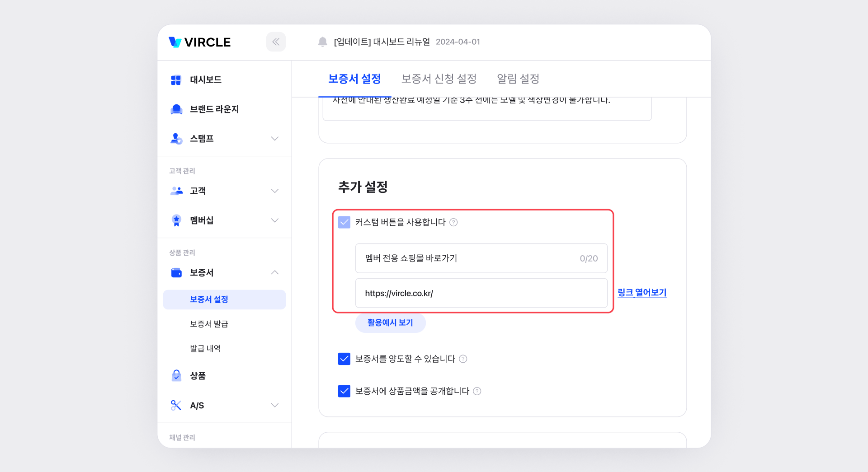Image resolution: width=868 pixels, height=472 pixels.
Task: Toggle the 보증서를 양도할 수 있습니다 checkbox
Action: tap(344, 359)
